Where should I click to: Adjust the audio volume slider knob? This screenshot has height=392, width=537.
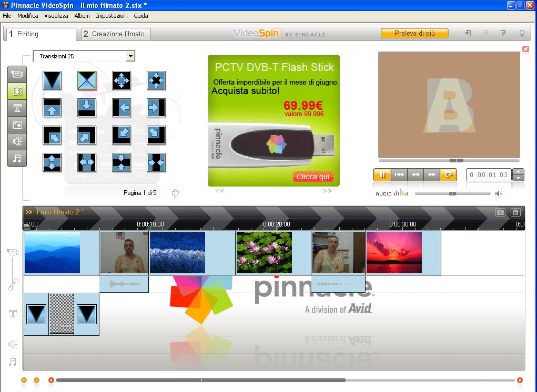point(452,193)
